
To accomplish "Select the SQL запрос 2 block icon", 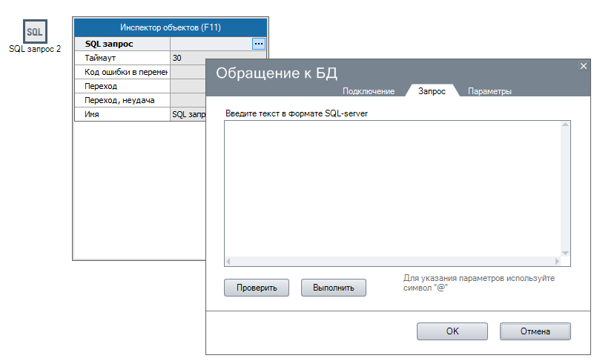I will pos(34,33).
